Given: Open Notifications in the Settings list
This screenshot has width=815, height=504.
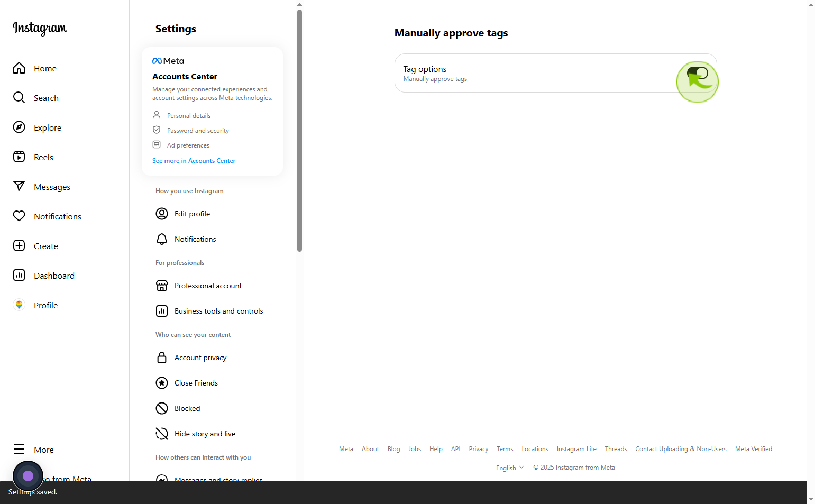Looking at the screenshot, I should click(x=213, y=239).
